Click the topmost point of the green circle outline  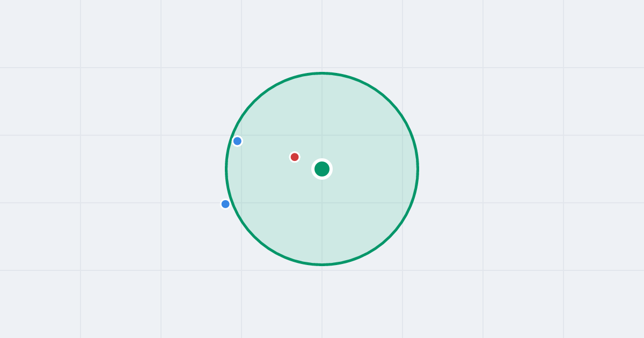[x=322, y=73]
